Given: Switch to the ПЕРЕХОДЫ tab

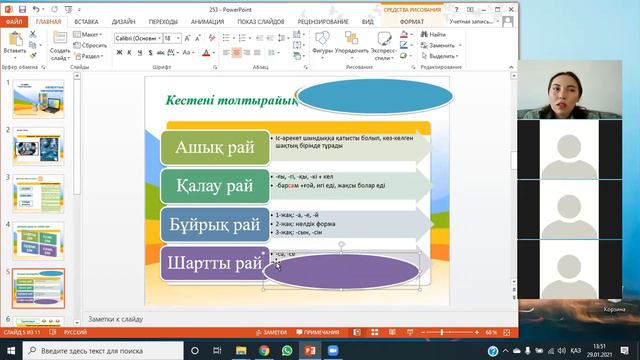Looking at the screenshot, I should click(163, 22).
